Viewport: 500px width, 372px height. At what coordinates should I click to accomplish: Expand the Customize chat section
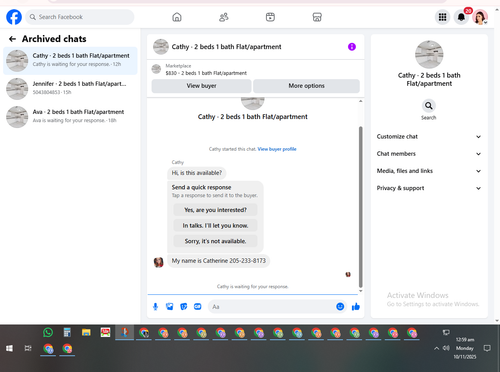429,137
